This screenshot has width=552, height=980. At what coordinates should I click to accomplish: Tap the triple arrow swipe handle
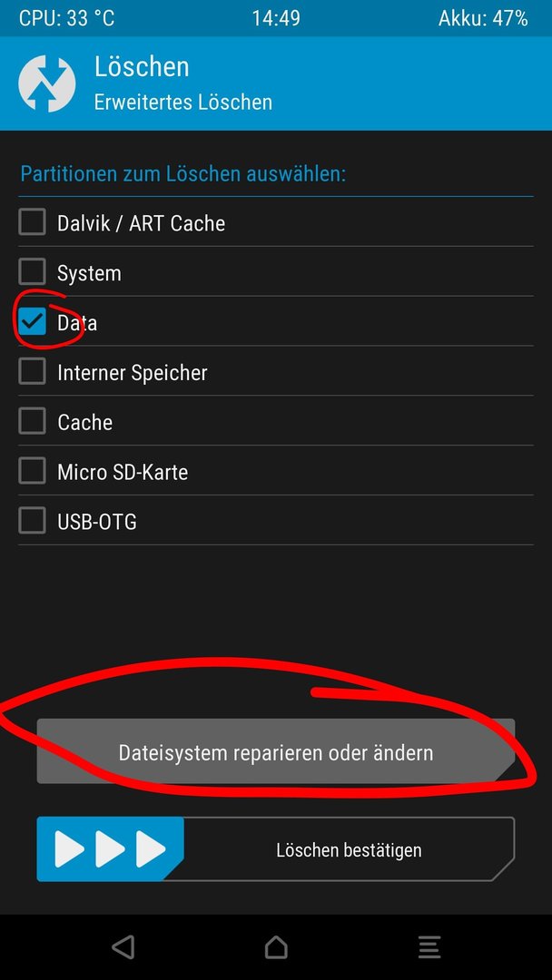pyautogui.click(x=111, y=849)
